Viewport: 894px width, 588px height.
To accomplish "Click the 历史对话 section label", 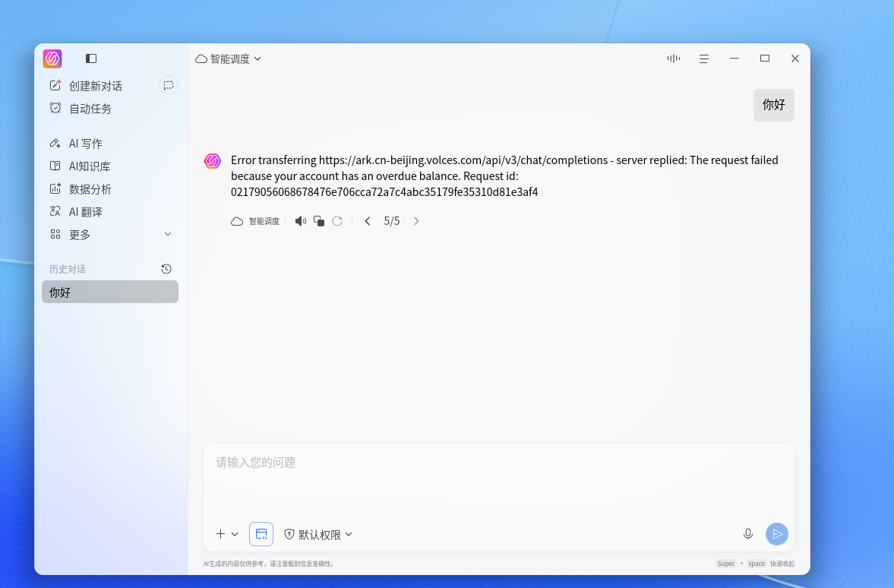I will 68,269.
